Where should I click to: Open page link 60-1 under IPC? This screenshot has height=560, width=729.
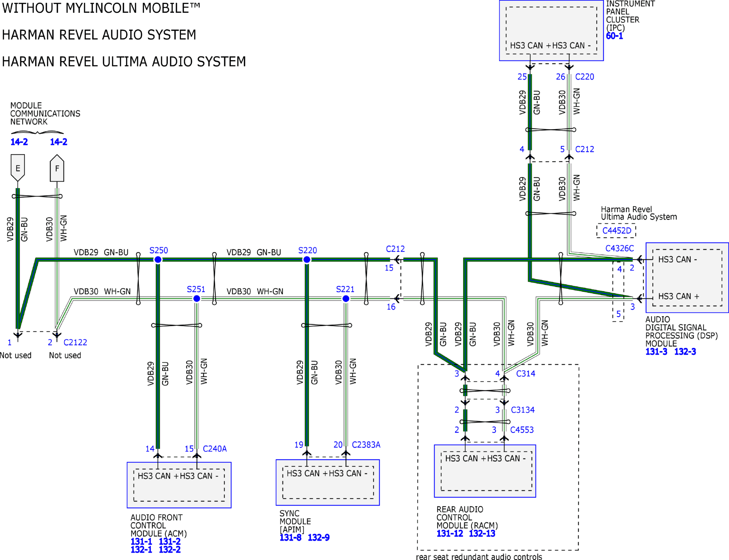click(x=614, y=36)
